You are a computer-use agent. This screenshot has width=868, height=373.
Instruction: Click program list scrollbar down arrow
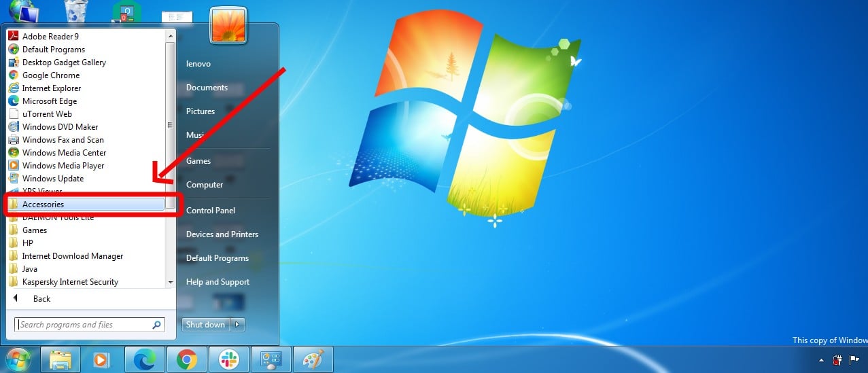coord(171,282)
